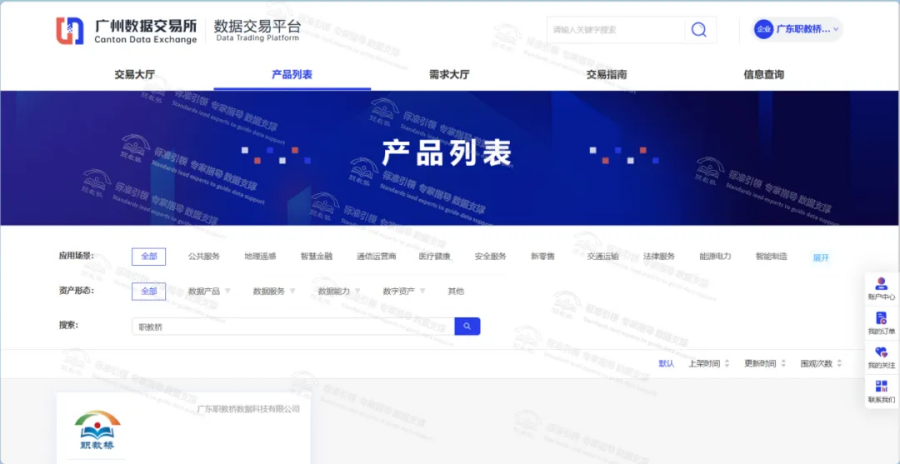Filter by 安全服务 scenario
The image size is (900, 464).
click(x=490, y=257)
